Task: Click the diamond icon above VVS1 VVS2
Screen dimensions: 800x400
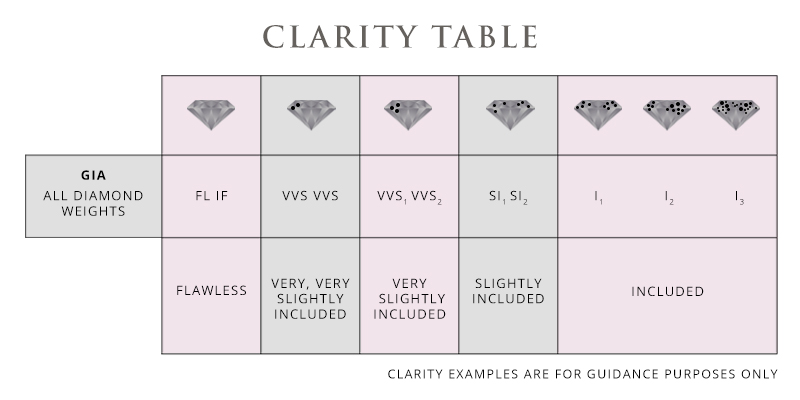Action: click(x=409, y=114)
